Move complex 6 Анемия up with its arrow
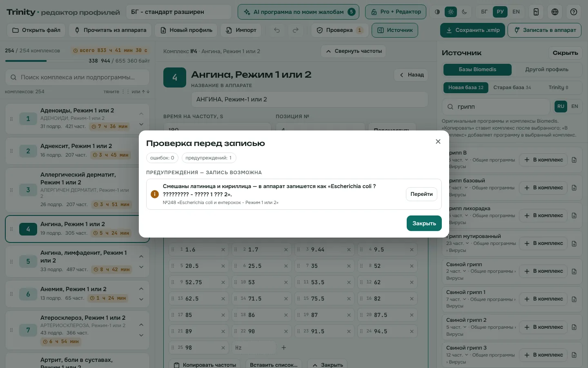Screen dimensions: 588x368 point(141,289)
